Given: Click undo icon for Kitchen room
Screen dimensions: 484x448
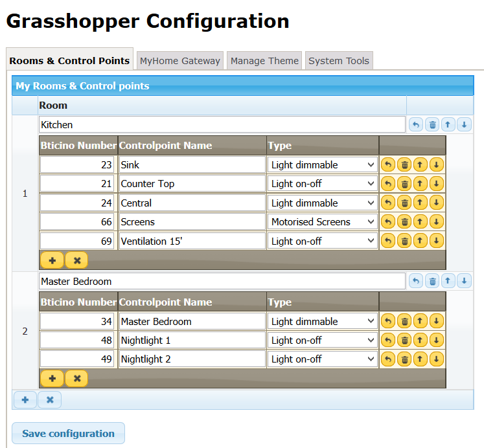Looking at the screenshot, I should pos(416,125).
